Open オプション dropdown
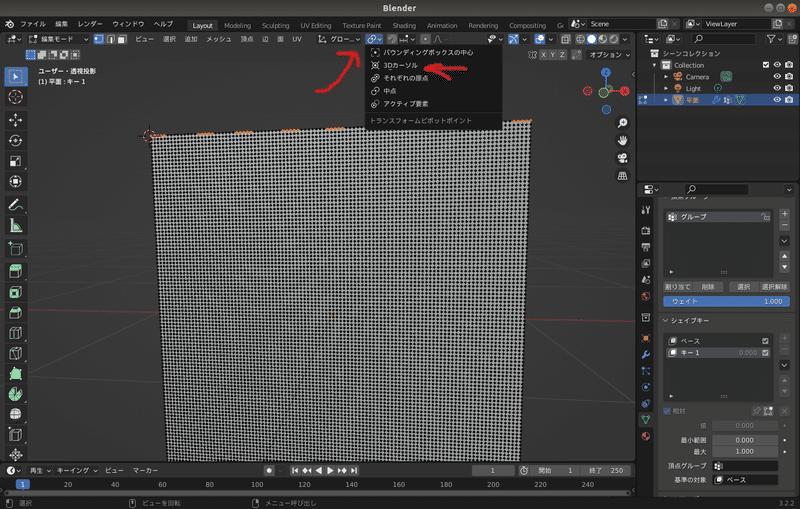This screenshot has height=509, width=800. (609, 55)
